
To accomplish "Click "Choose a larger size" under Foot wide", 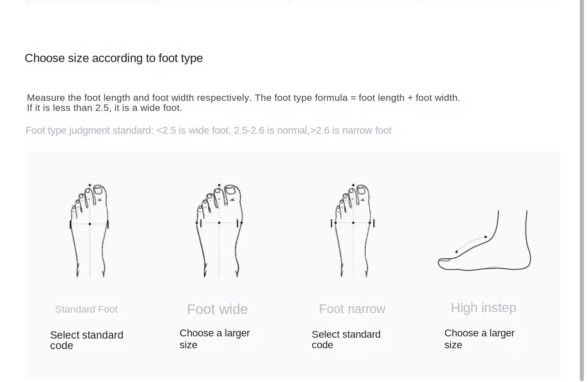I will [215, 339].
